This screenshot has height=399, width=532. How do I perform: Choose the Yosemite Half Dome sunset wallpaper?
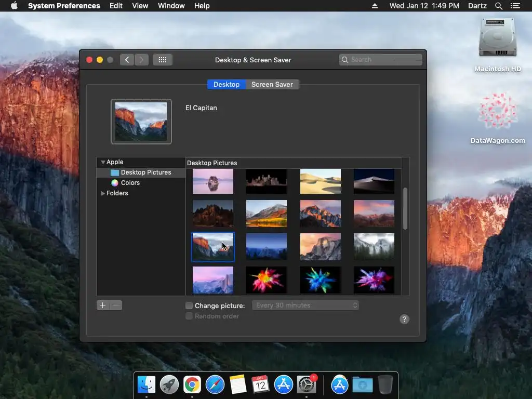[x=320, y=247]
